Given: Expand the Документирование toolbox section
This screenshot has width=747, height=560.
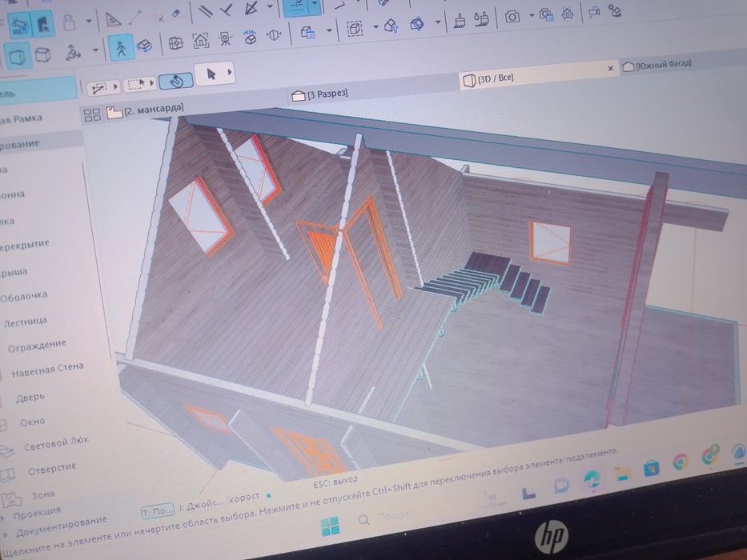Looking at the screenshot, I should click(6, 534).
